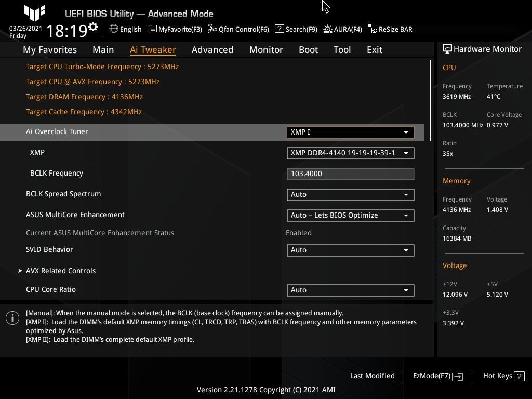Image resolution: width=532 pixels, height=399 pixels.
Task: Open the Ai Overclock Tuner dropdown
Action: [x=351, y=132]
